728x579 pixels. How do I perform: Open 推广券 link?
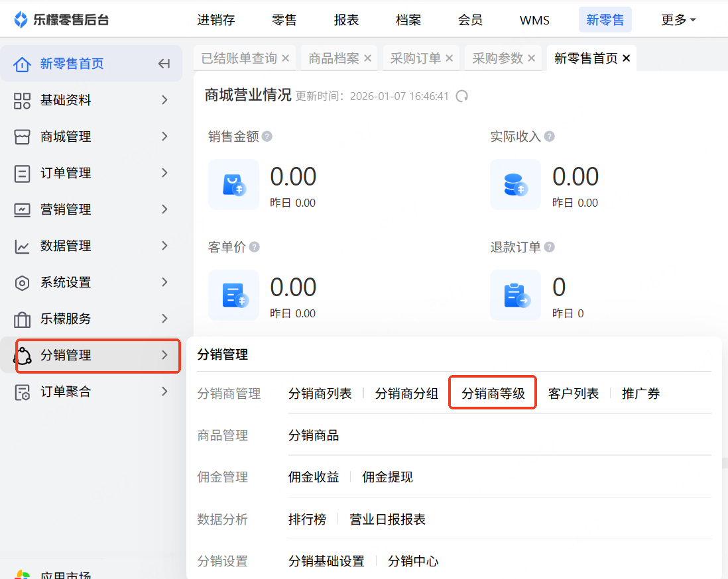pos(640,394)
